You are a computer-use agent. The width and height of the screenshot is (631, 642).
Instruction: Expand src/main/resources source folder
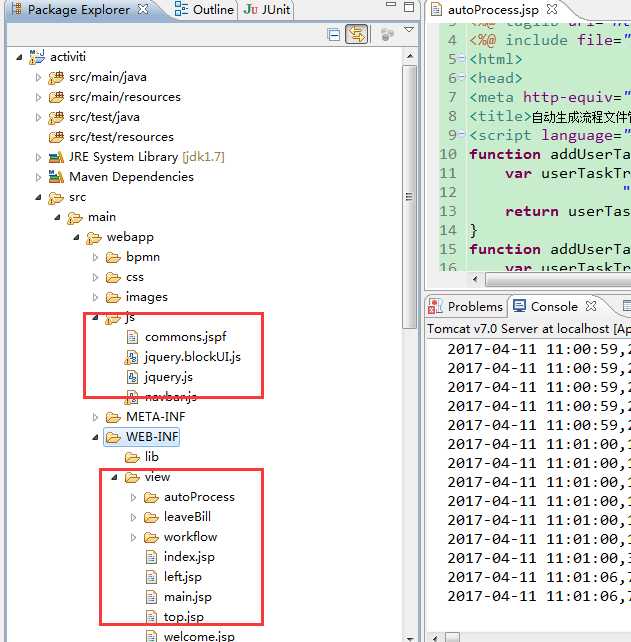click(38, 97)
